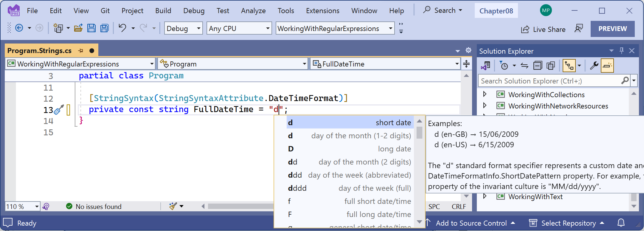Close the Solution Explorer panel
Screen dimensions: 644x231
tap(632, 51)
